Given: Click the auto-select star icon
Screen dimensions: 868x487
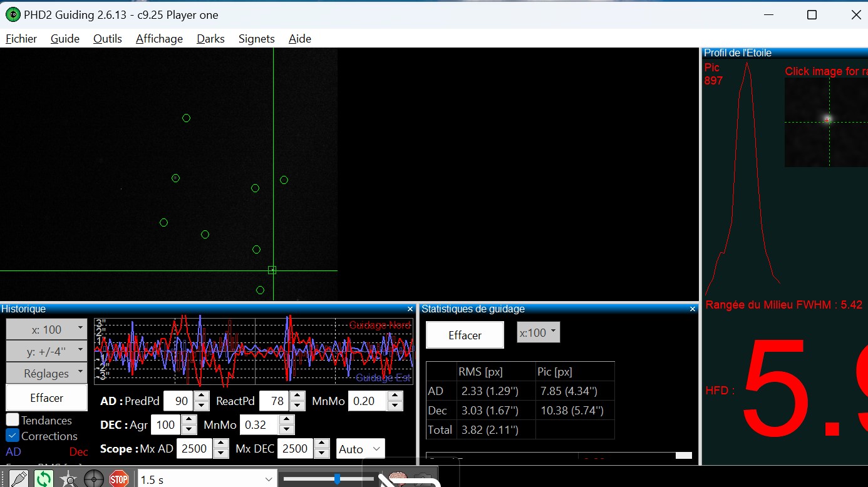Looking at the screenshot, I should (68, 479).
